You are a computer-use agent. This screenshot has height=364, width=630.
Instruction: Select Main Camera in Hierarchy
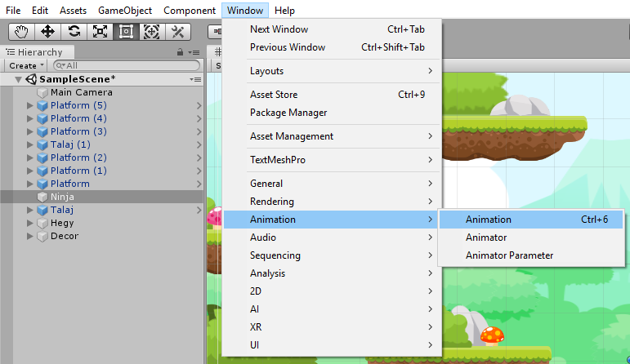coord(101,93)
